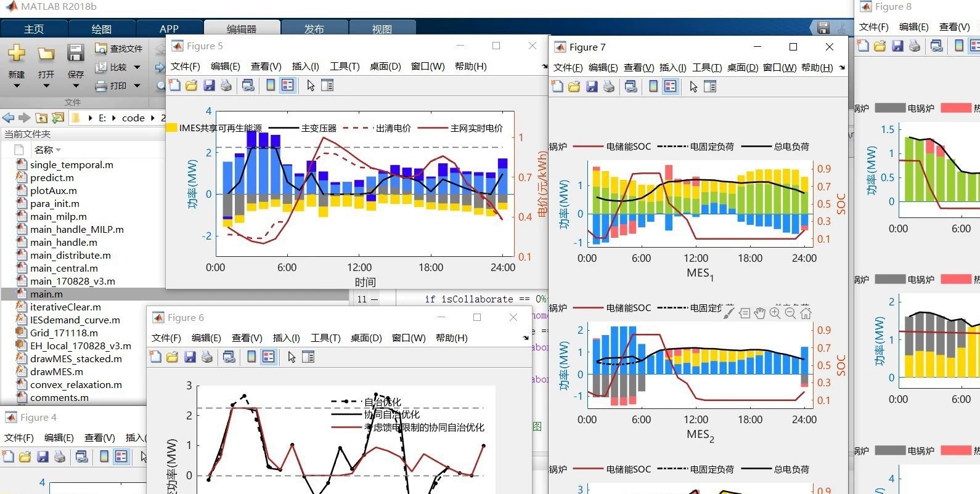Click the pan hand tool on MES2 axes toolbar
The height and width of the screenshot is (494, 980).
[759, 313]
